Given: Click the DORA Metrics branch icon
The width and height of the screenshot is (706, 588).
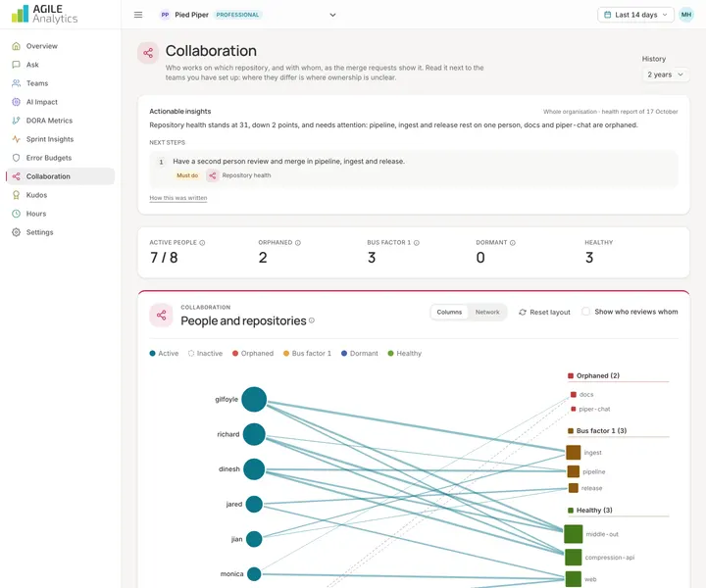Looking at the screenshot, I should (x=17, y=121).
